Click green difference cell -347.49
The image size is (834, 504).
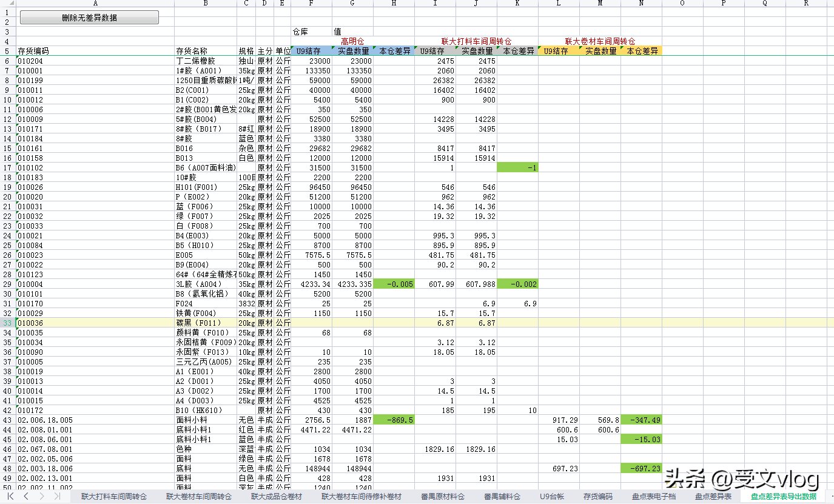641,420
